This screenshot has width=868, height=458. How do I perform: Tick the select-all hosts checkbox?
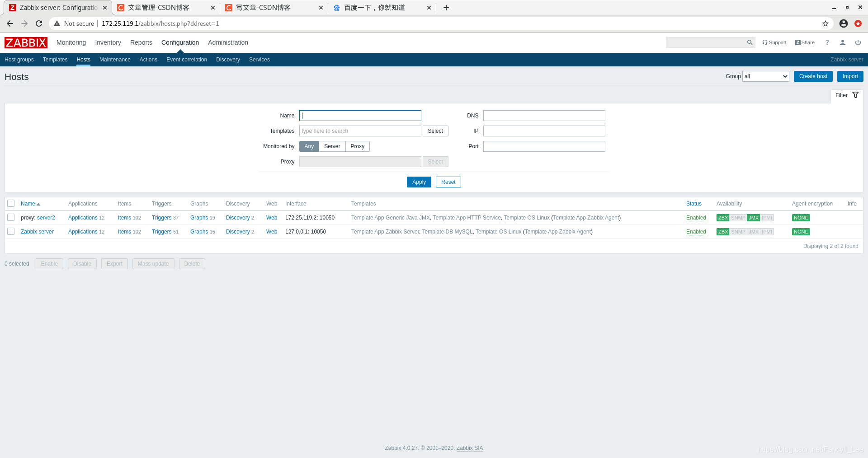(x=11, y=203)
